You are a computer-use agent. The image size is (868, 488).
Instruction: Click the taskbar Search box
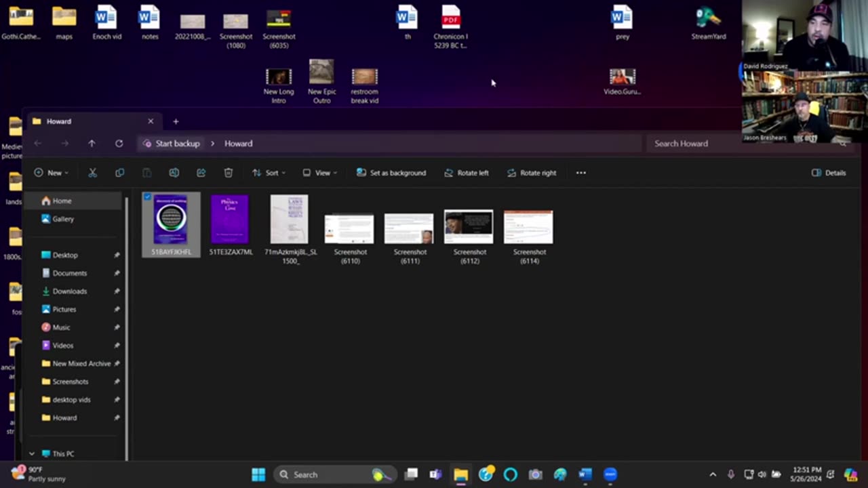335,474
